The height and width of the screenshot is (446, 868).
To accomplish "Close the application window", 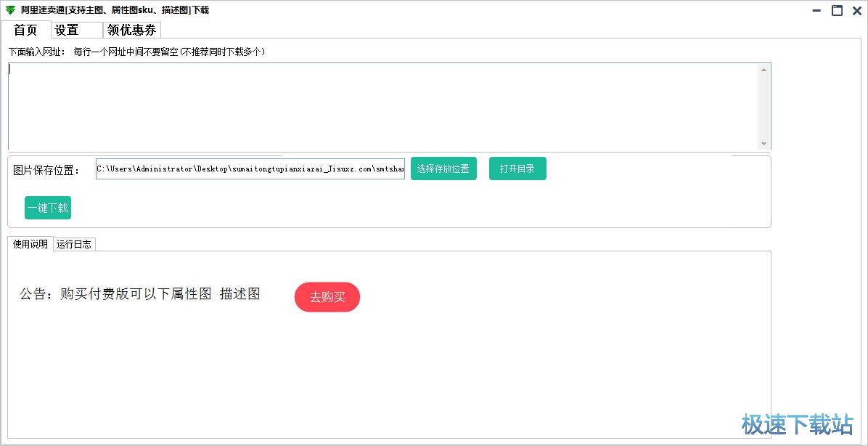I will coord(857,10).
